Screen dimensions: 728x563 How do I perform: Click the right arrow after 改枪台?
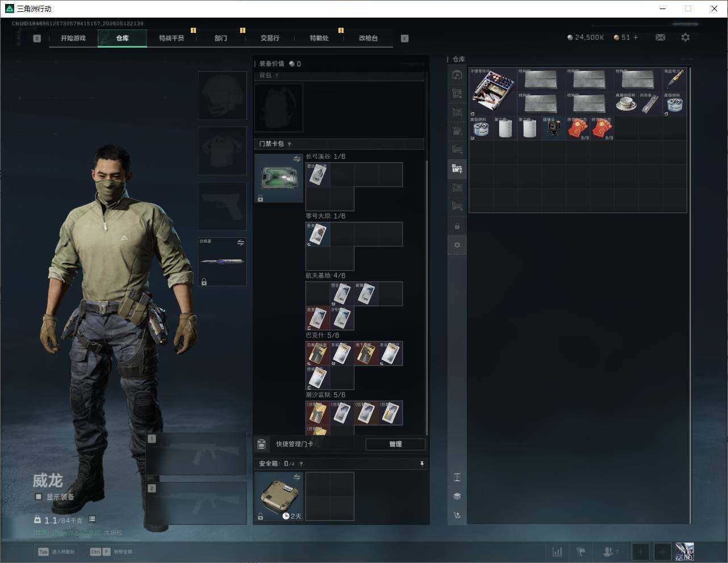point(405,39)
